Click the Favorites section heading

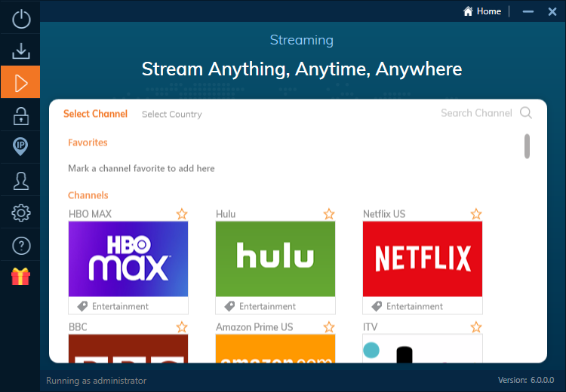(88, 142)
